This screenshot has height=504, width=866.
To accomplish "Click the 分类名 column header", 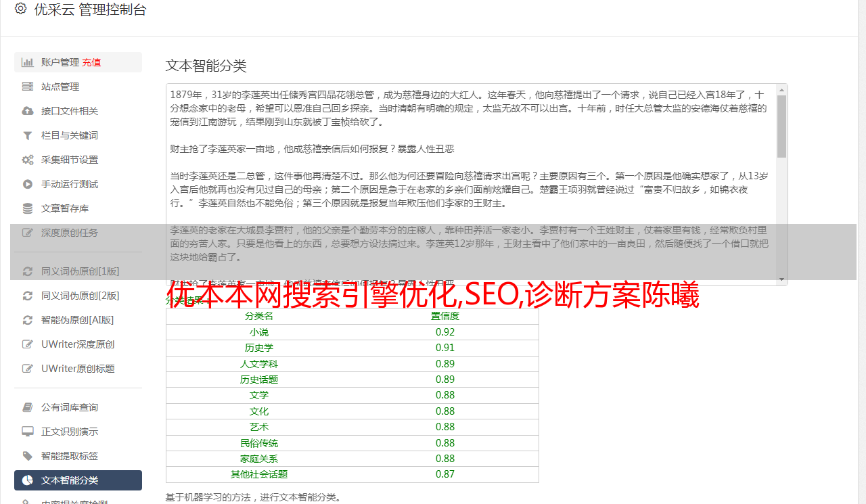I will [x=259, y=316].
